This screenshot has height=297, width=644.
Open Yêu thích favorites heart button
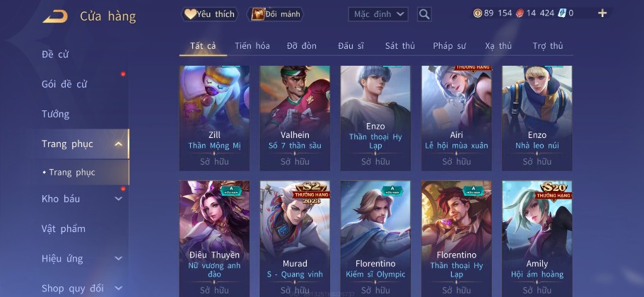pyautogui.click(x=210, y=14)
